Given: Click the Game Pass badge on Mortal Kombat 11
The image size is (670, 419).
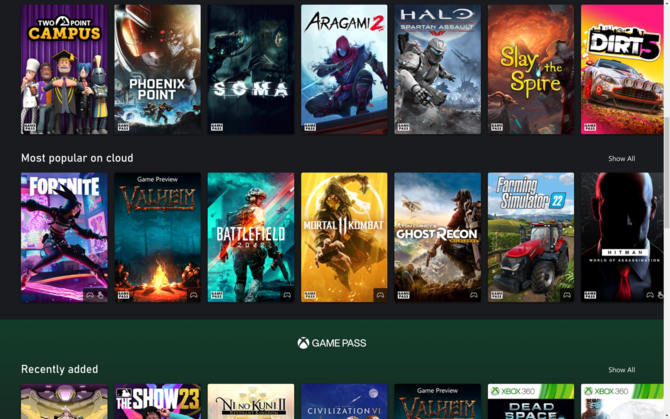Looking at the screenshot, I should tap(310, 295).
